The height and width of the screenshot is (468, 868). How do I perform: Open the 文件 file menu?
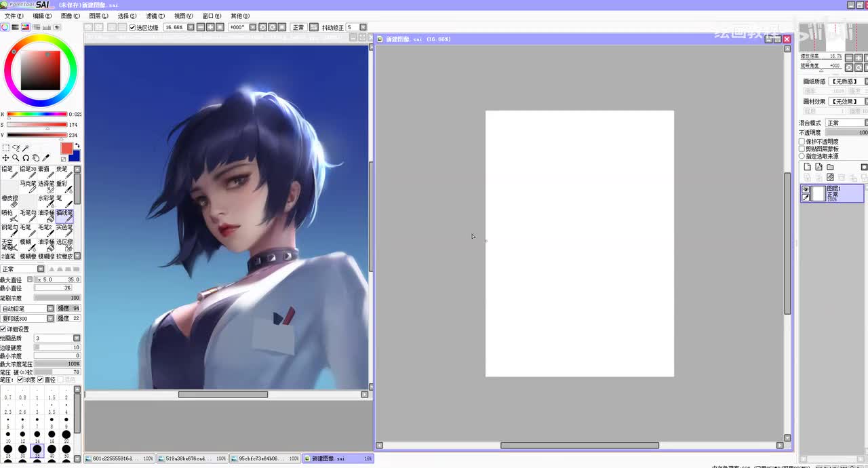tap(14, 16)
